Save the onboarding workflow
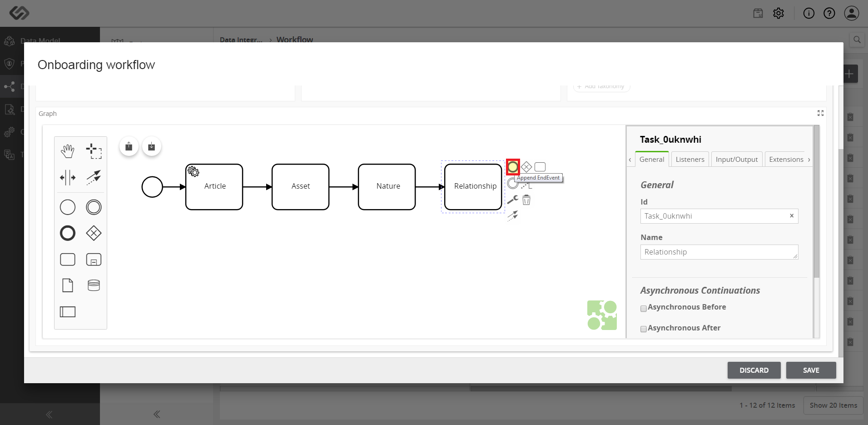The height and width of the screenshot is (425, 868). (811, 370)
